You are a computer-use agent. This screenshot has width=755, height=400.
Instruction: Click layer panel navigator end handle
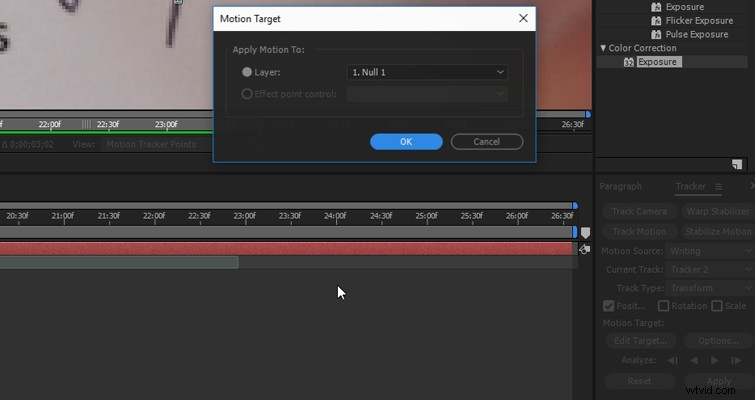pos(588,114)
